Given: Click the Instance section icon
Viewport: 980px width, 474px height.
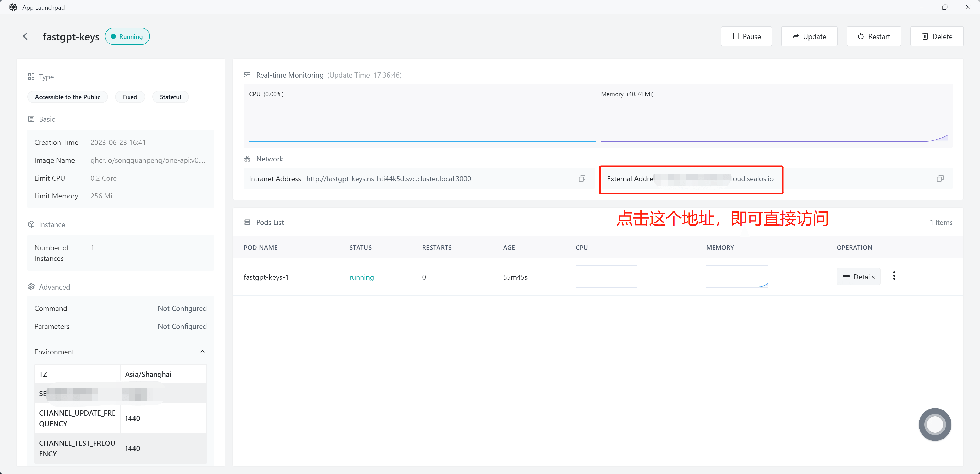Looking at the screenshot, I should click(31, 224).
